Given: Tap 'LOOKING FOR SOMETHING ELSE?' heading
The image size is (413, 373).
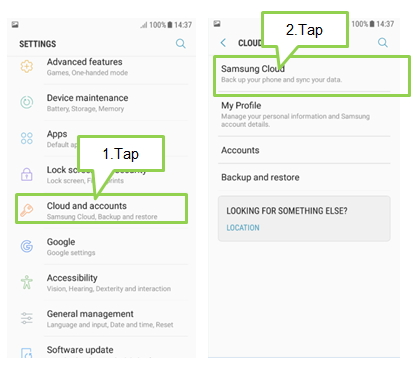Looking at the screenshot, I should pos(287,211).
